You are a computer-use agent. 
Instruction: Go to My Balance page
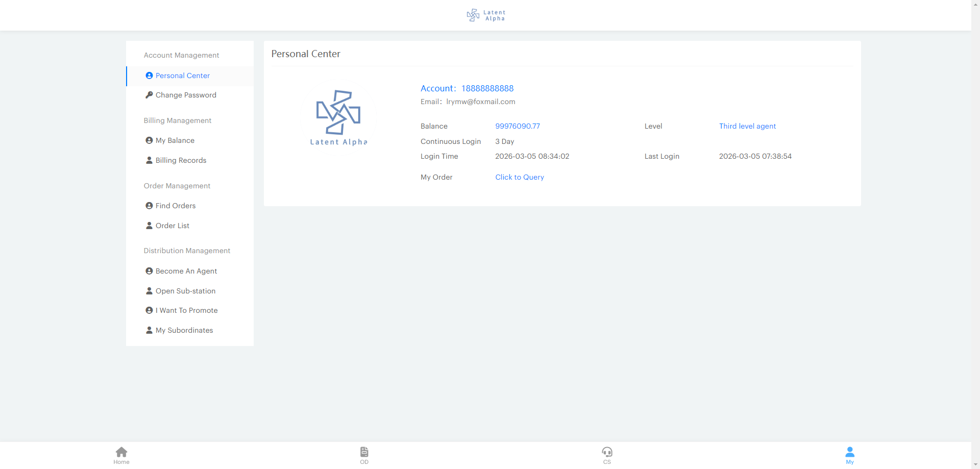point(175,140)
